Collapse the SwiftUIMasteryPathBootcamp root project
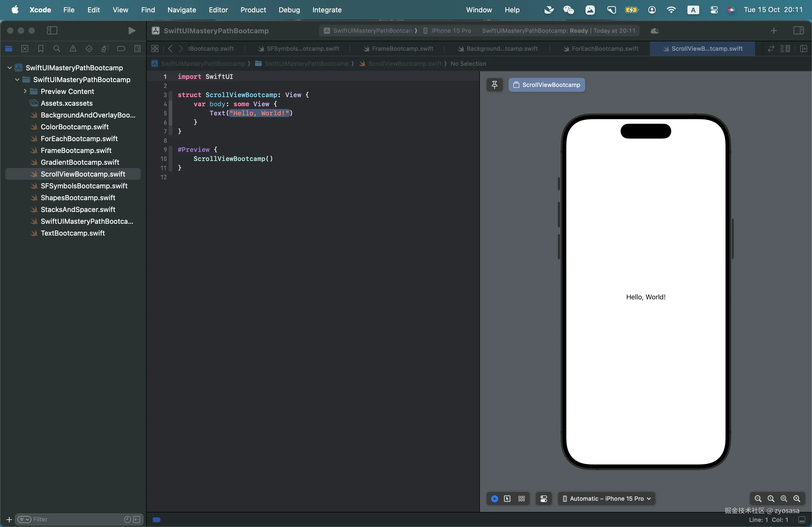The width and height of the screenshot is (812, 527). [x=10, y=68]
